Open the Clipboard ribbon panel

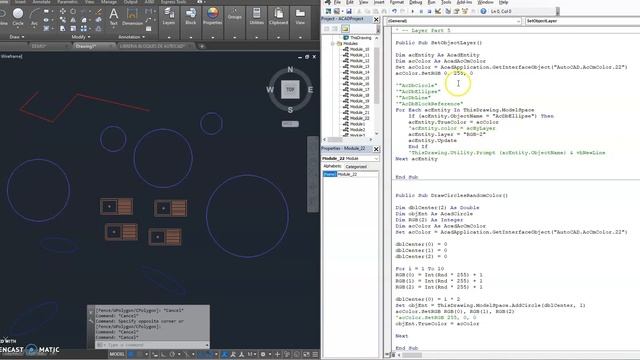[x=278, y=16]
